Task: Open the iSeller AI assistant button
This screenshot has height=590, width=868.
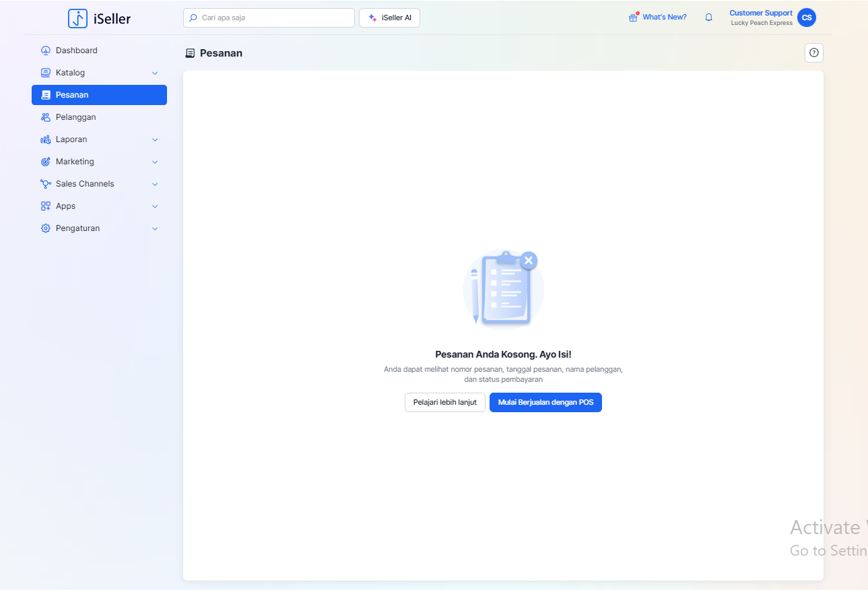Action: click(389, 18)
